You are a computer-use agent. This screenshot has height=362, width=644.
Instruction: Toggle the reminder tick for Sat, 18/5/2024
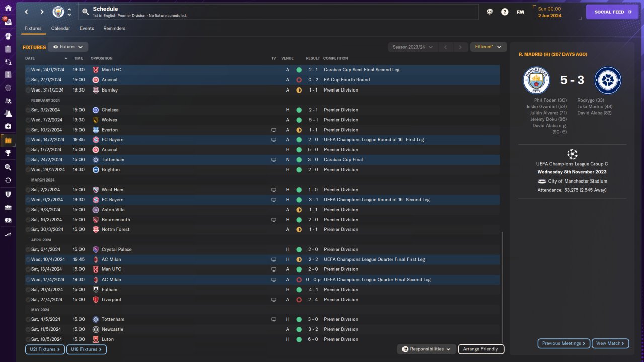click(28, 339)
